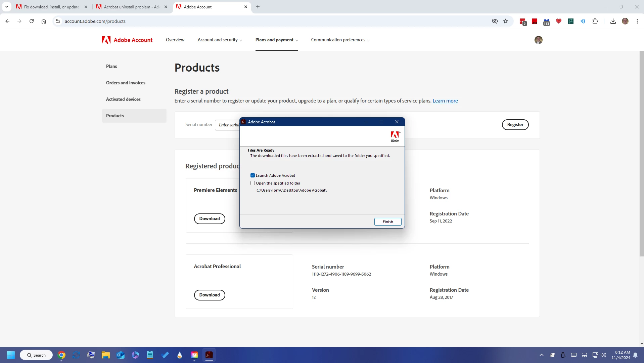Expand Plans and payment menu
This screenshot has width=644, height=363.
coord(277,40)
